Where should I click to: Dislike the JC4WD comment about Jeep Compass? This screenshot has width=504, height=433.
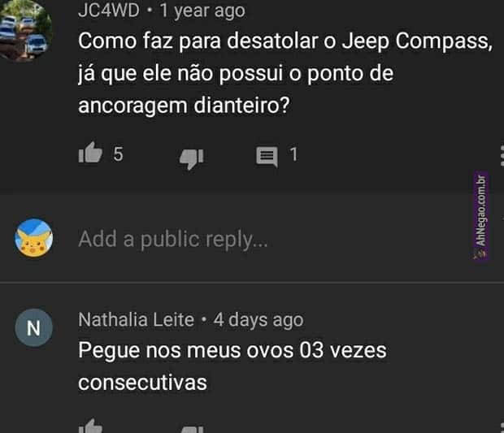point(192,158)
